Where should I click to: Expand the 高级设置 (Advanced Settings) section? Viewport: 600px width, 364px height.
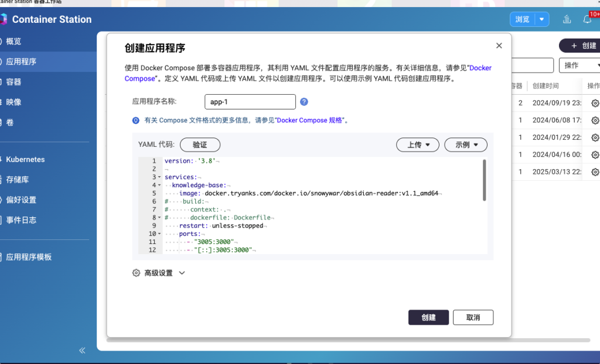tap(158, 272)
